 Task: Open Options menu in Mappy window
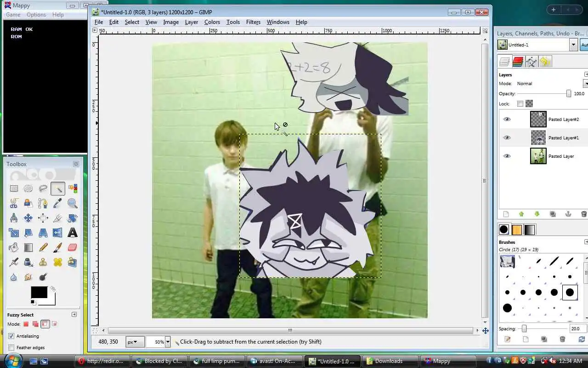point(36,15)
